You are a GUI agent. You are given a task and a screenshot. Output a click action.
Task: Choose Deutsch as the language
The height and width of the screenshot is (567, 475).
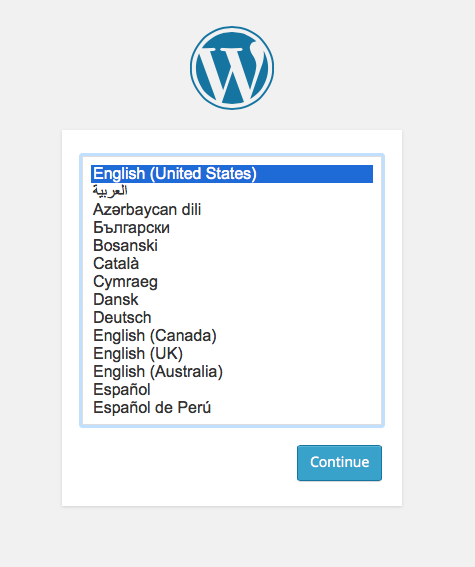(232, 317)
